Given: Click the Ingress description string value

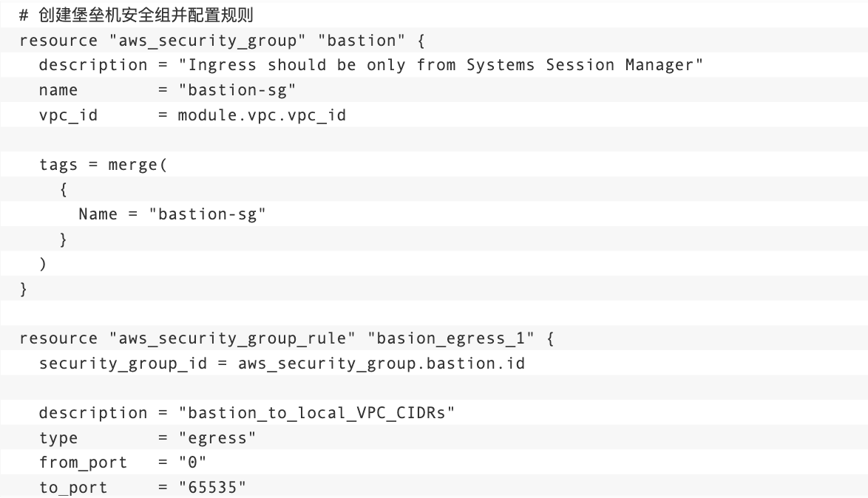Looking at the screenshot, I should coord(441,65).
